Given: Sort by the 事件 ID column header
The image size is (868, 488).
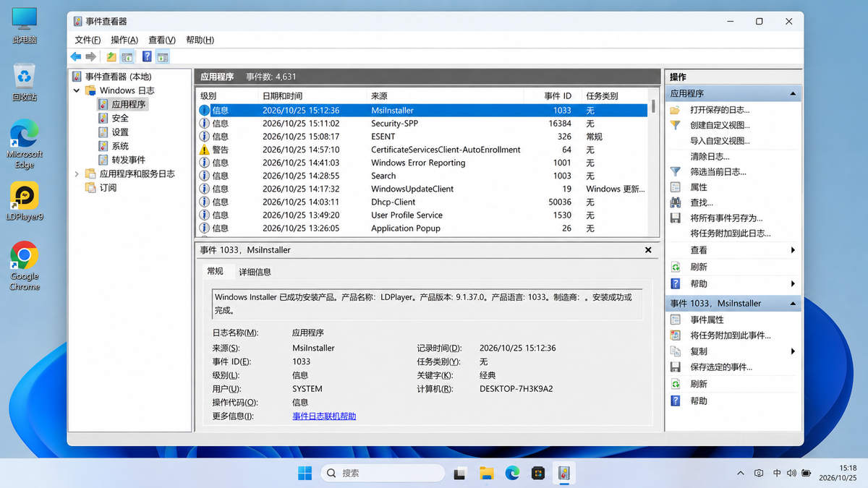Looking at the screenshot, I should (x=551, y=96).
